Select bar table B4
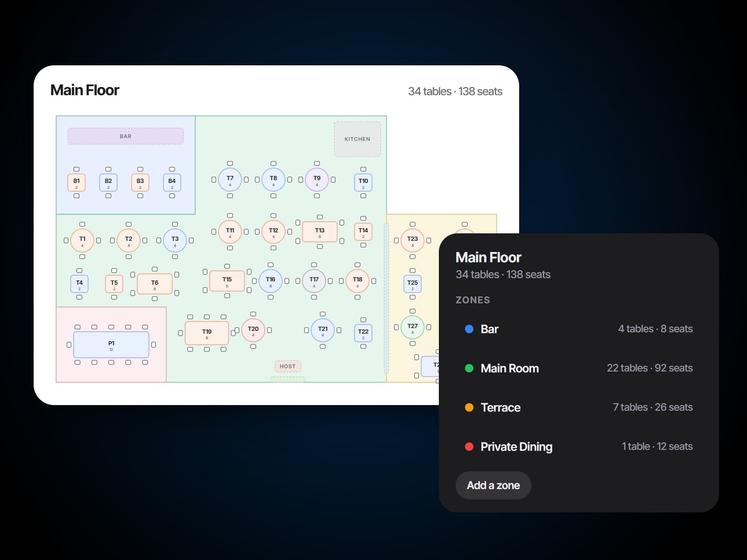This screenshot has height=560, width=747. 172,182
